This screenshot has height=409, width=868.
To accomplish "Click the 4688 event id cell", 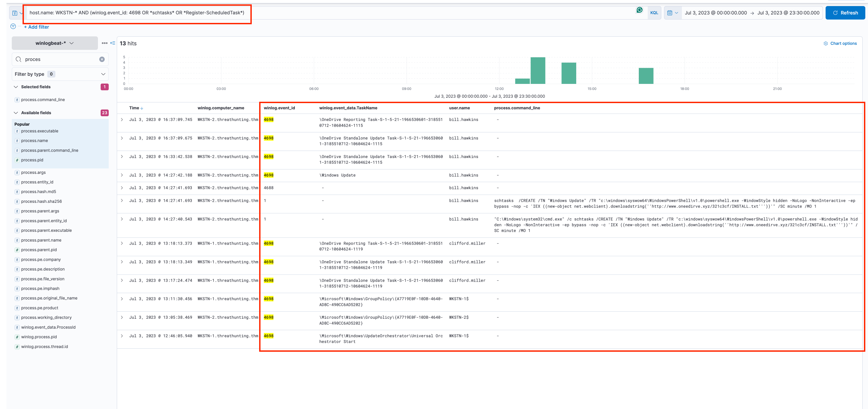I will [269, 188].
